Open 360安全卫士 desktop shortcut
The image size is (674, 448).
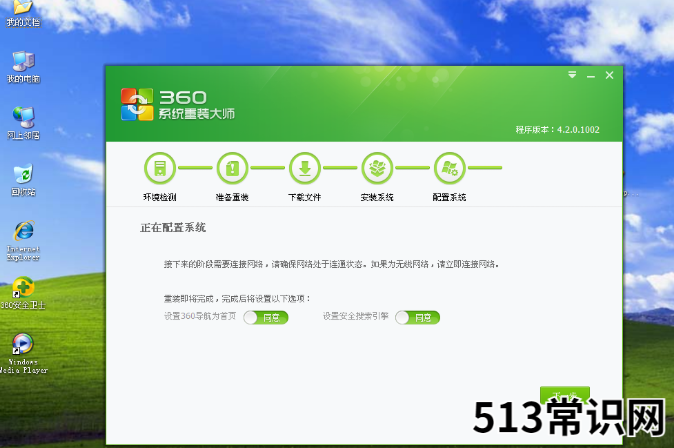(x=23, y=293)
